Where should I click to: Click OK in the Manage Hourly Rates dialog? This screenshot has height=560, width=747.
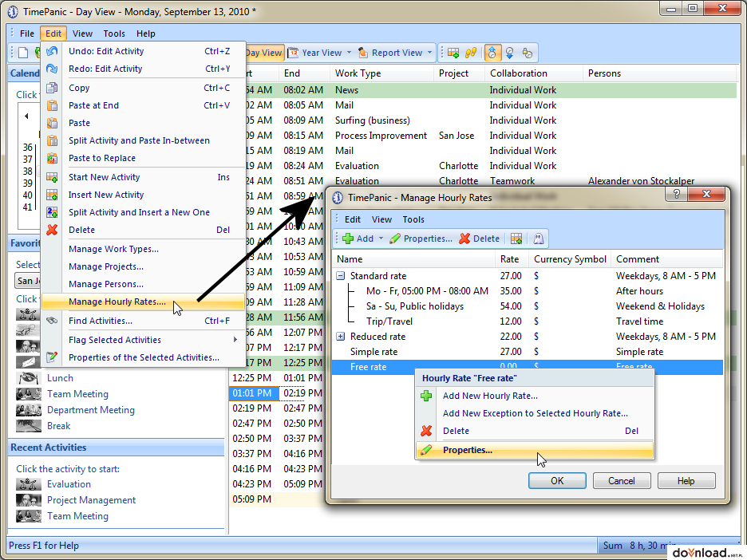coord(557,481)
